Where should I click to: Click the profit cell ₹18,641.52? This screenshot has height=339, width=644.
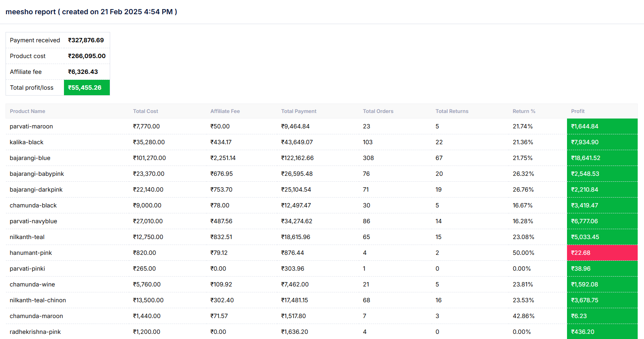602,158
